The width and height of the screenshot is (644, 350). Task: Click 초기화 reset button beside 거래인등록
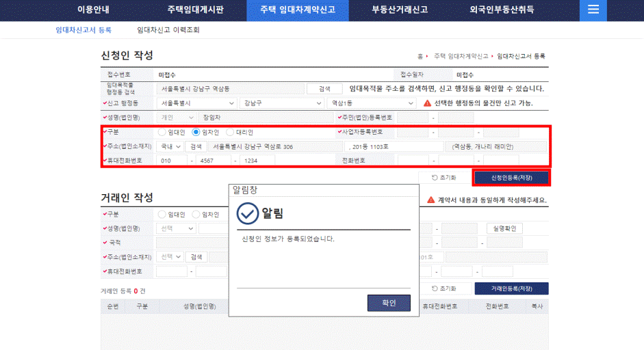pos(444,288)
